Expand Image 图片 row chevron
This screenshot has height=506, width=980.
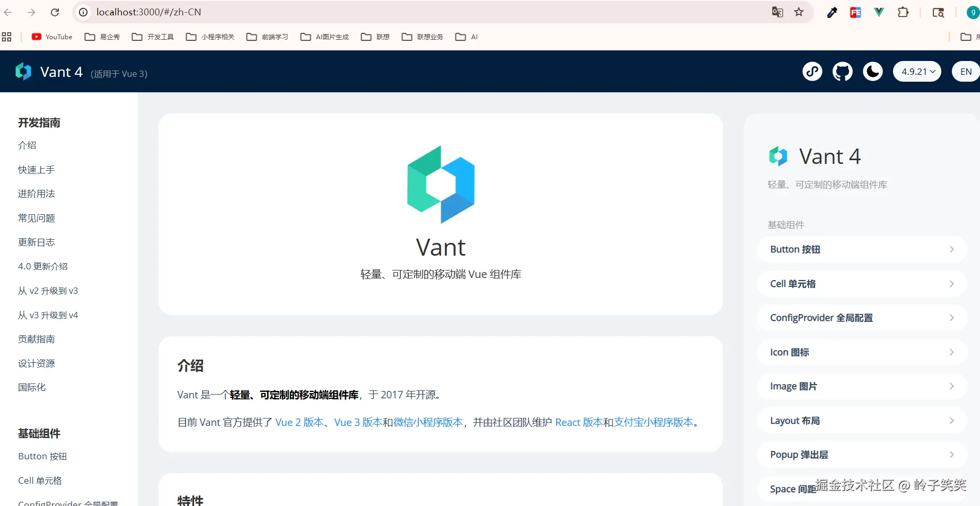(952, 386)
